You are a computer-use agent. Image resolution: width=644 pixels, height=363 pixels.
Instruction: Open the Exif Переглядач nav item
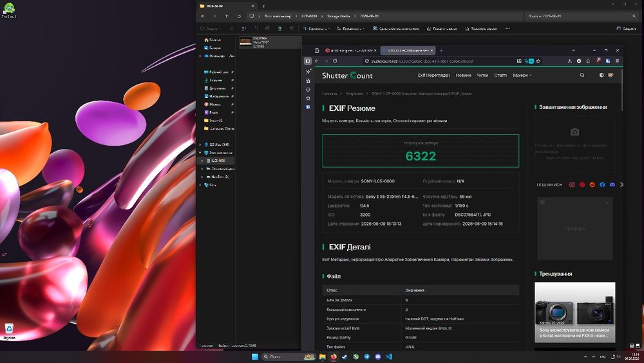click(433, 75)
